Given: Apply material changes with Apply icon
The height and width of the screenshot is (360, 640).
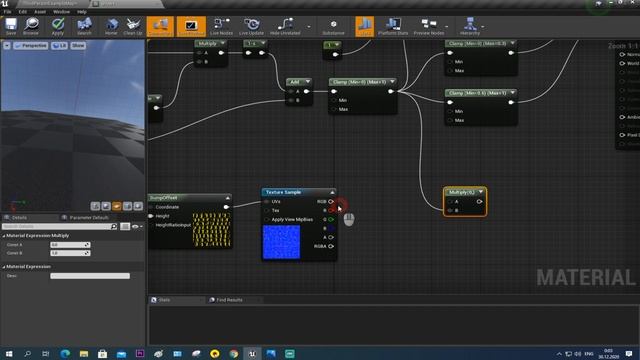Looking at the screenshot, I should 58,27.
